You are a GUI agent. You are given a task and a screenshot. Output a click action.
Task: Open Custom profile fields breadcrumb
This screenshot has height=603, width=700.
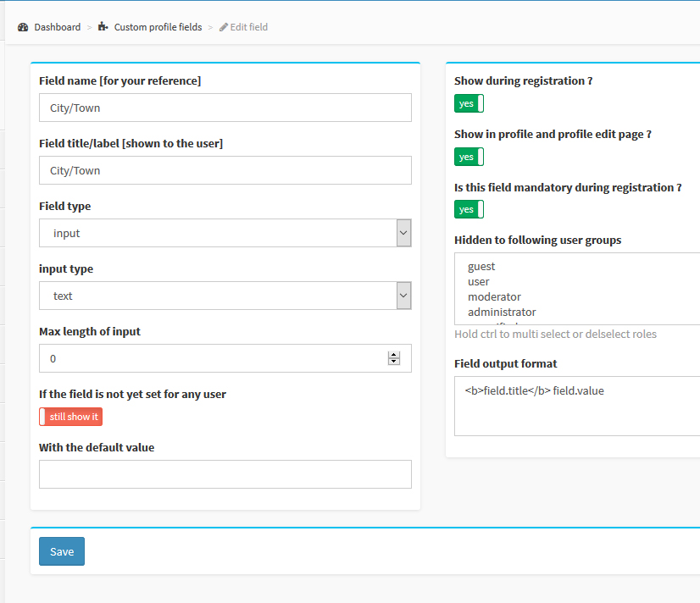click(158, 27)
